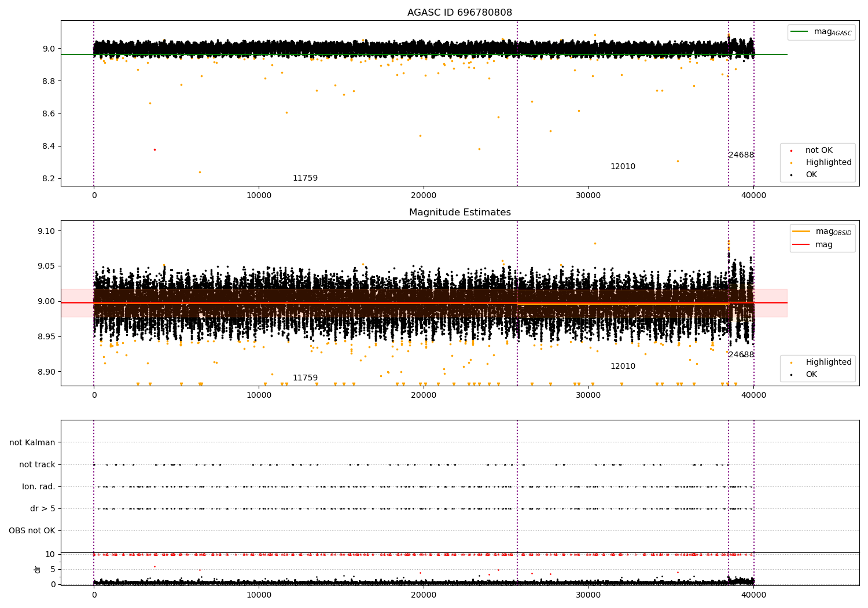Click the "not Kalman" axis label
This screenshot has width=868, height=608.
(32, 443)
